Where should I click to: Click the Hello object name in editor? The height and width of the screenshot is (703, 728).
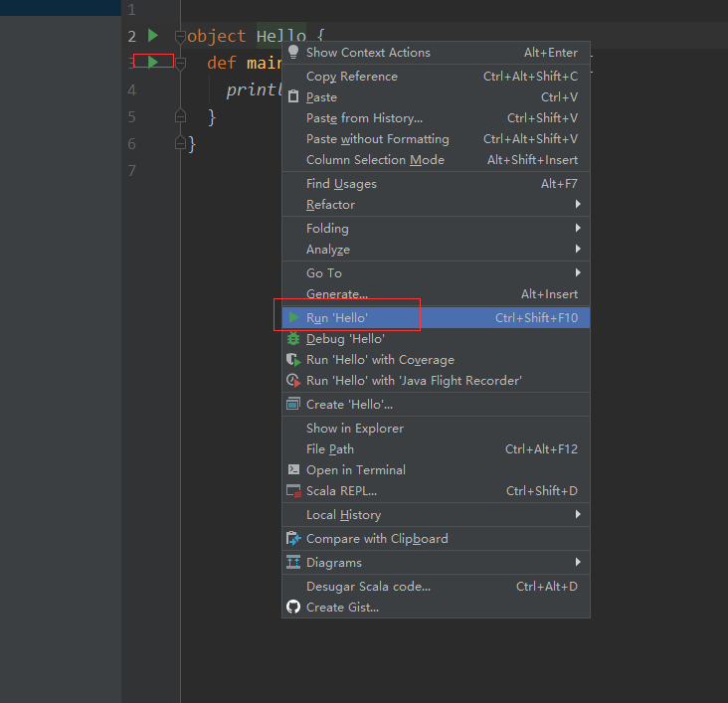(280, 36)
